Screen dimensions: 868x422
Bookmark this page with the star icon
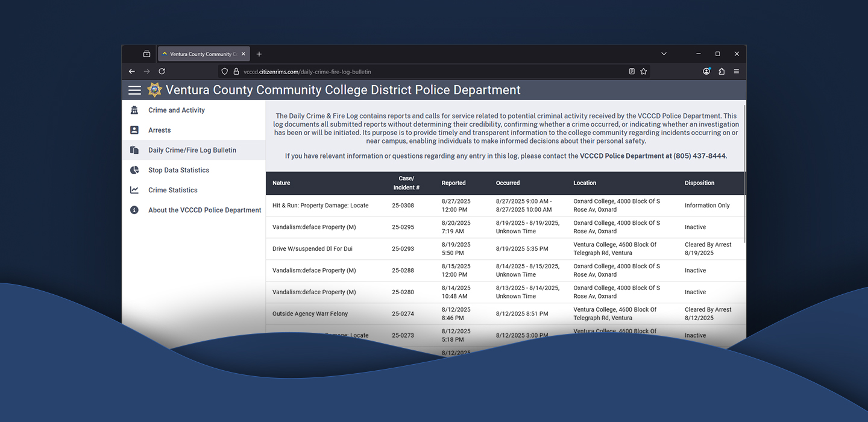644,71
